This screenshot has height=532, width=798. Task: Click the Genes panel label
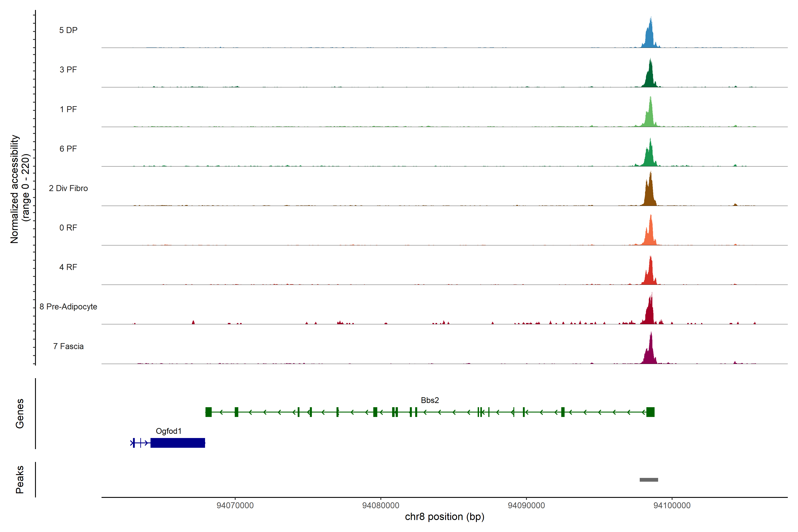(x=20, y=414)
